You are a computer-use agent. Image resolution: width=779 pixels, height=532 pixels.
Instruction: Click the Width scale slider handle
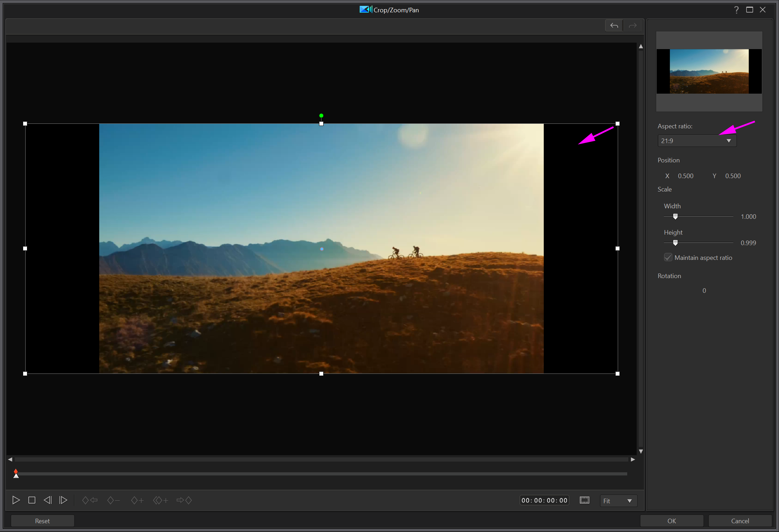click(x=675, y=216)
